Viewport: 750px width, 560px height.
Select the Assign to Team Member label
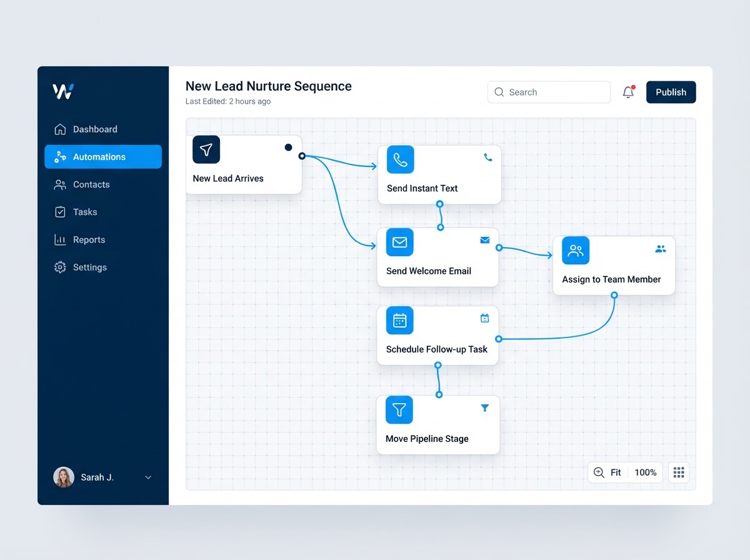[611, 279]
